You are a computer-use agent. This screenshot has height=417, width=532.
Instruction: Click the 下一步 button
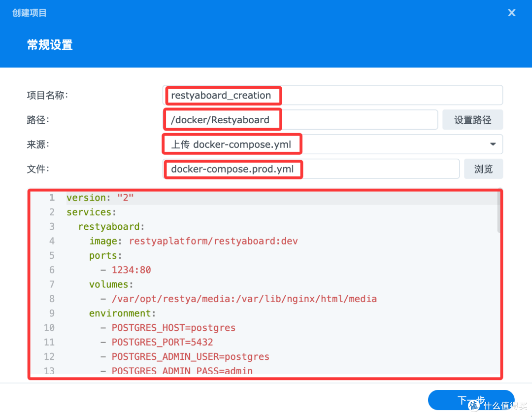pyautogui.click(x=471, y=400)
